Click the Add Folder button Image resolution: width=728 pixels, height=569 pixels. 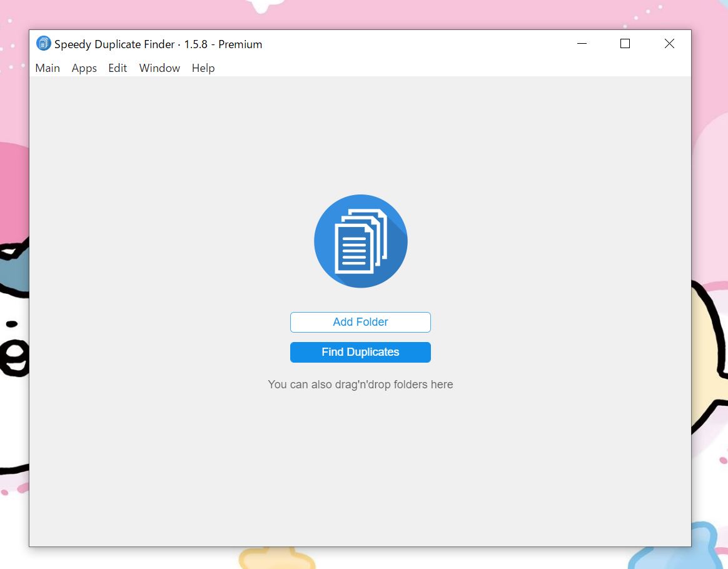coord(360,322)
